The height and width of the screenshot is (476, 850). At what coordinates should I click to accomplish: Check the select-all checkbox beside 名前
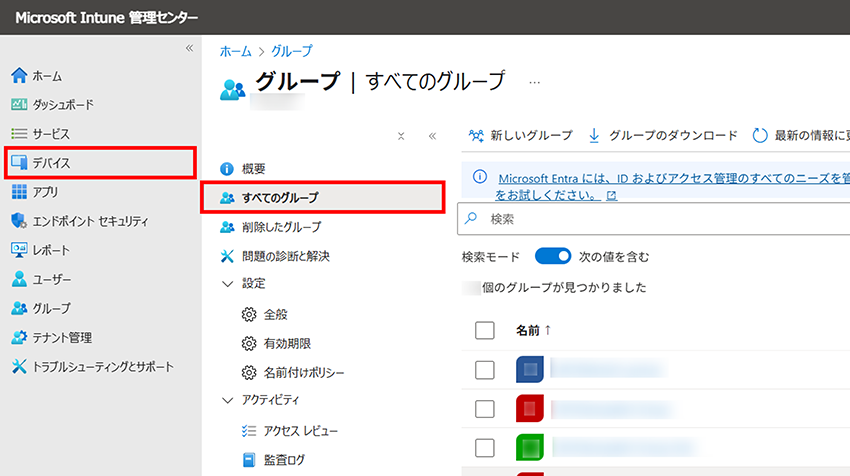point(485,330)
